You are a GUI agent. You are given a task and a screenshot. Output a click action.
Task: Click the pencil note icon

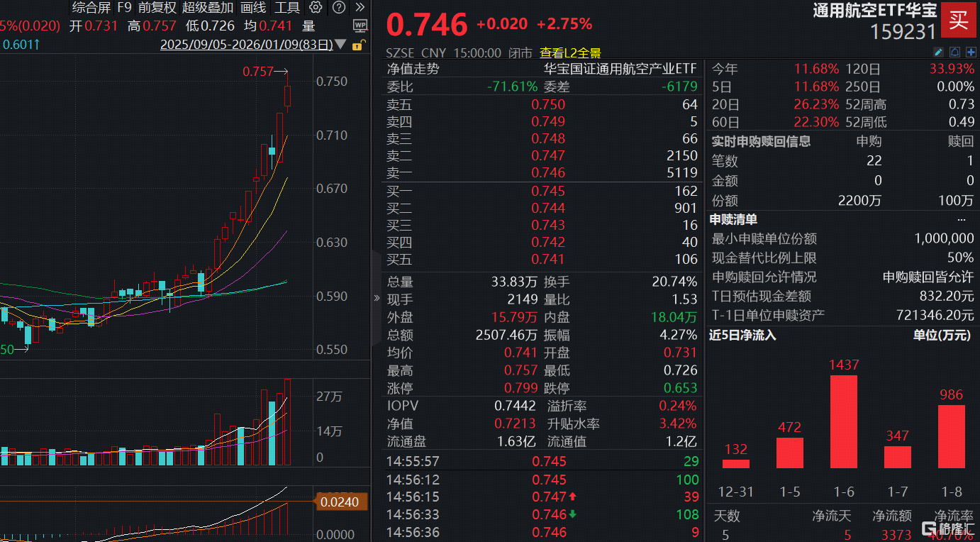click(938, 52)
